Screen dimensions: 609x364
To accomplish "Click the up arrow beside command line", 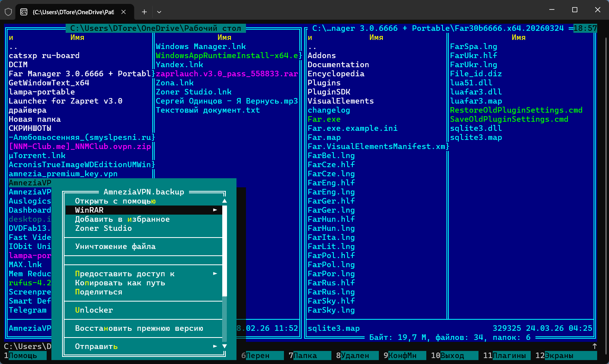I will [x=594, y=346].
